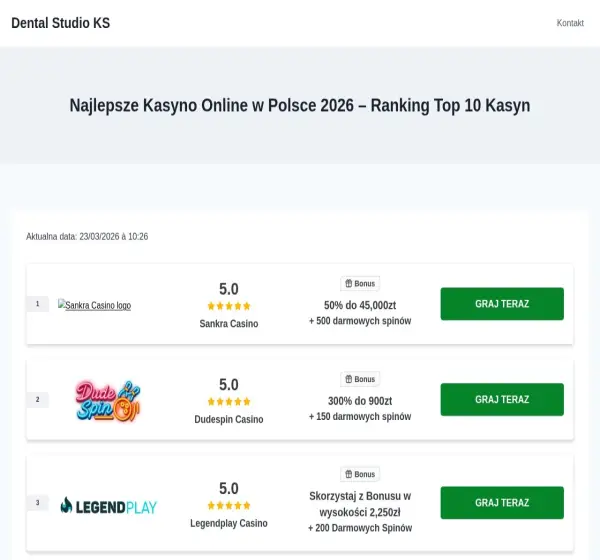Screen dimensions: 600x560
Task: Open the Sankra Casino logo link
Action: coord(95,305)
